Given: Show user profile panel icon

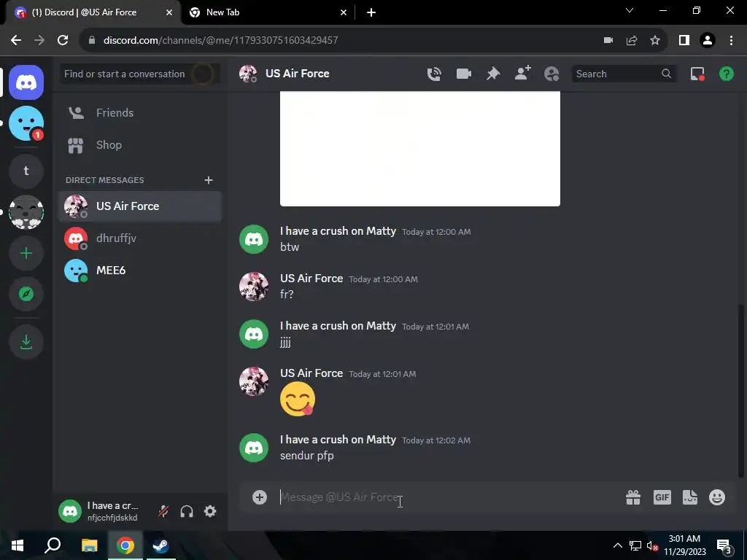Looking at the screenshot, I should [x=551, y=74].
